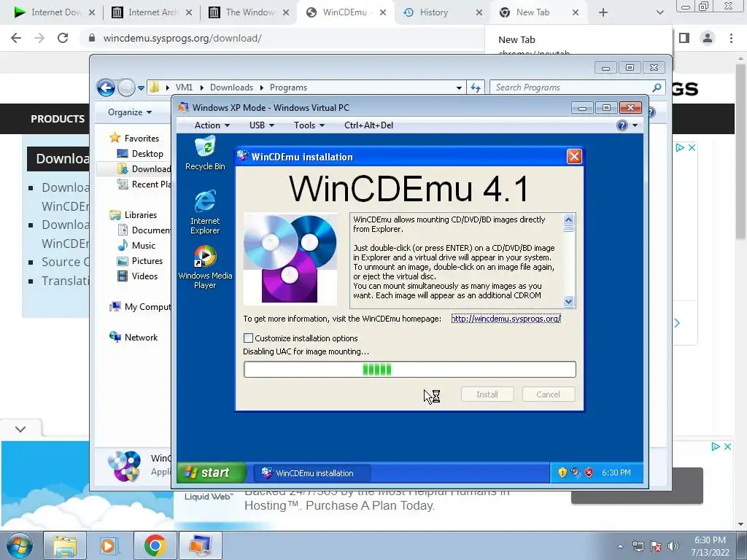Switch to the Internet Archive Chrome tab

coord(152,12)
